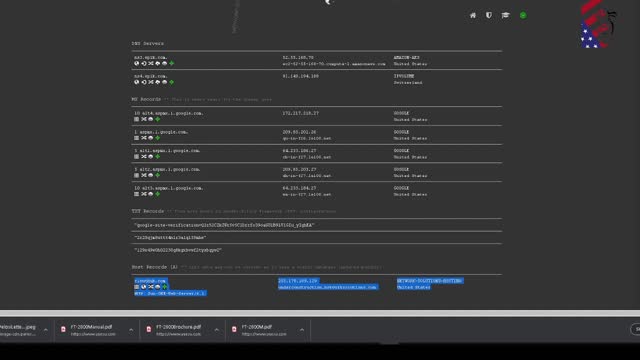
Task: Click ns4.epik.com server name
Action: [x=150, y=76]
